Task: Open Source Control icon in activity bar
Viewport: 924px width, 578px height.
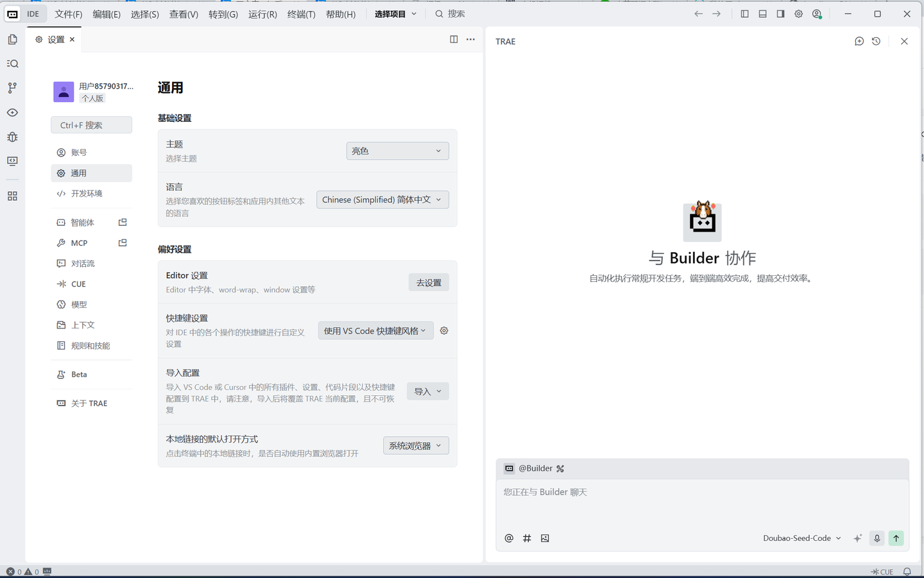Action: click(12, 88)
